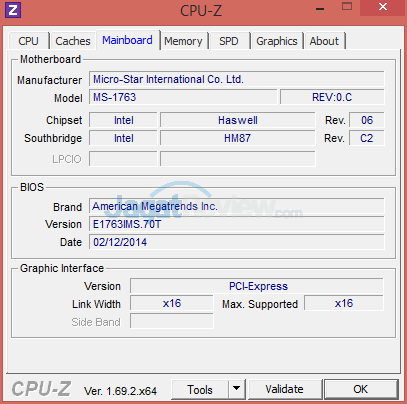Image resolution: width=407 pixels, height=404 pixels.
Task: Open the Graphics tab
Action: (277, 41)
